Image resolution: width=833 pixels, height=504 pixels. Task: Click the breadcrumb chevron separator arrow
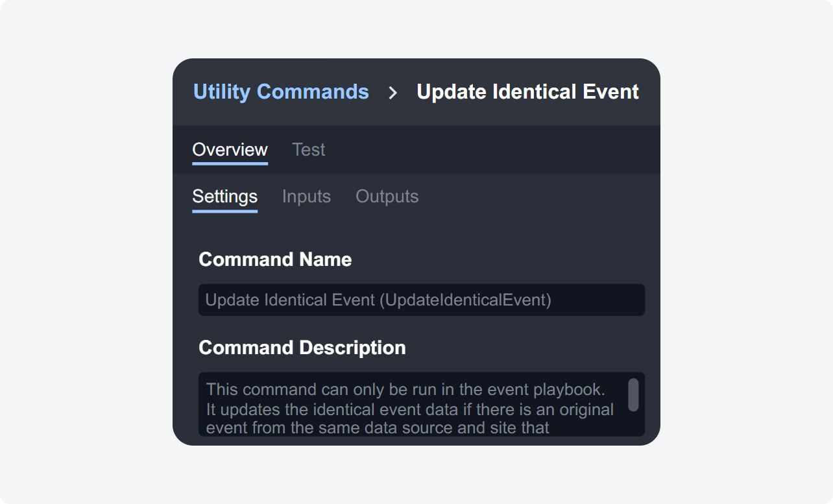(392, 93)
